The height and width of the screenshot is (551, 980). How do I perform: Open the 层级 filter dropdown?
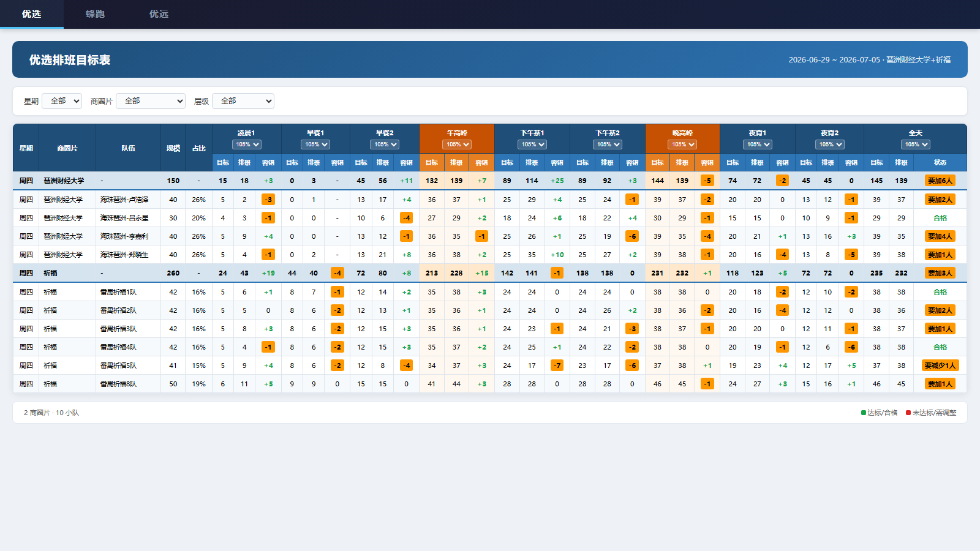[x=243, y=101]
